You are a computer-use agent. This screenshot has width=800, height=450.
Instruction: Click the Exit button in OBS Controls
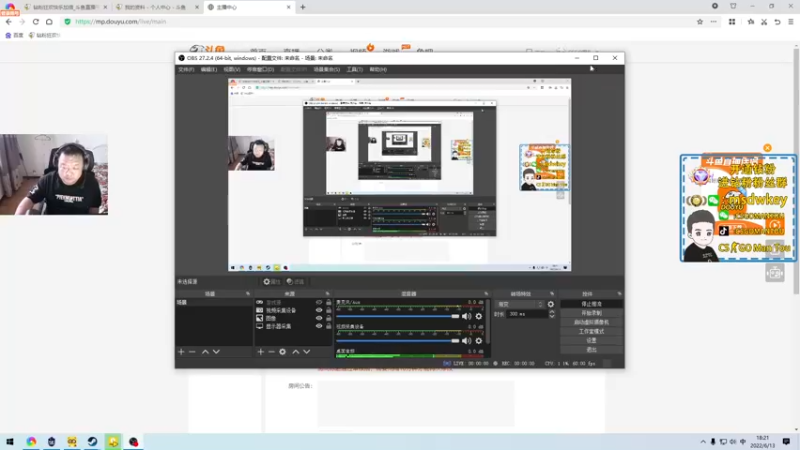(591, 350)
